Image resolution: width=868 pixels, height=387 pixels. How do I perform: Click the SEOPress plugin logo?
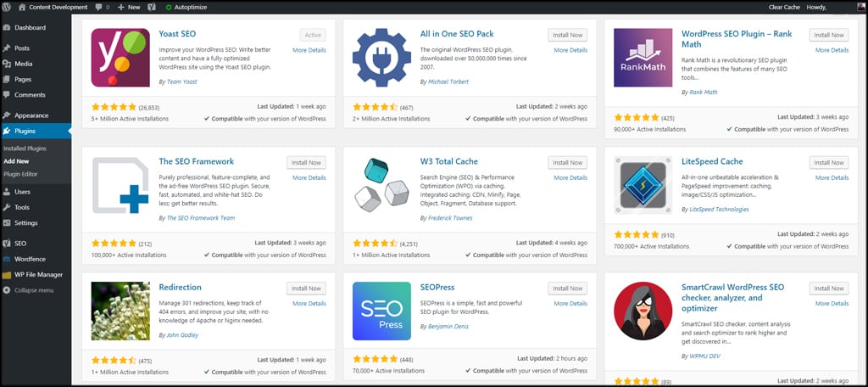[x=382, y=311]
